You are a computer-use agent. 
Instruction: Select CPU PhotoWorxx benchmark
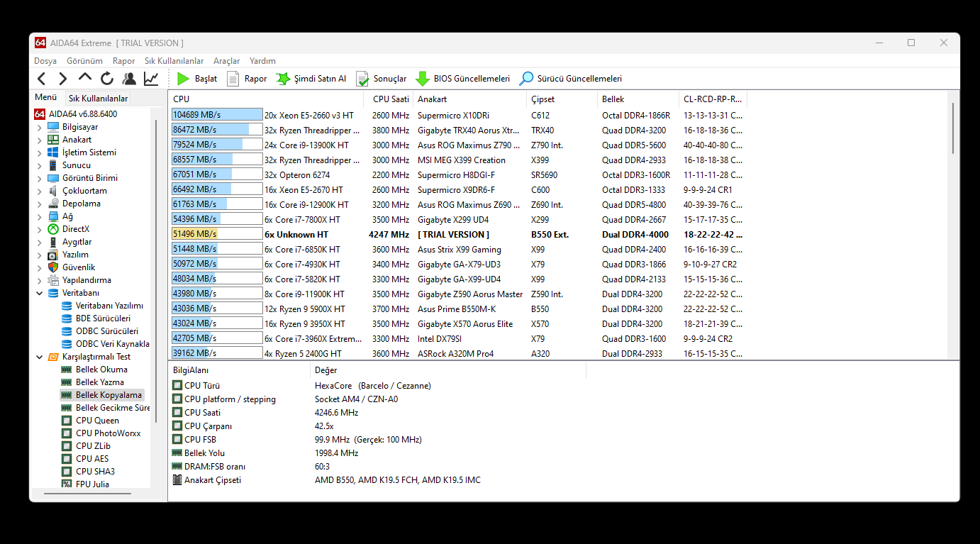pos(108,433)
